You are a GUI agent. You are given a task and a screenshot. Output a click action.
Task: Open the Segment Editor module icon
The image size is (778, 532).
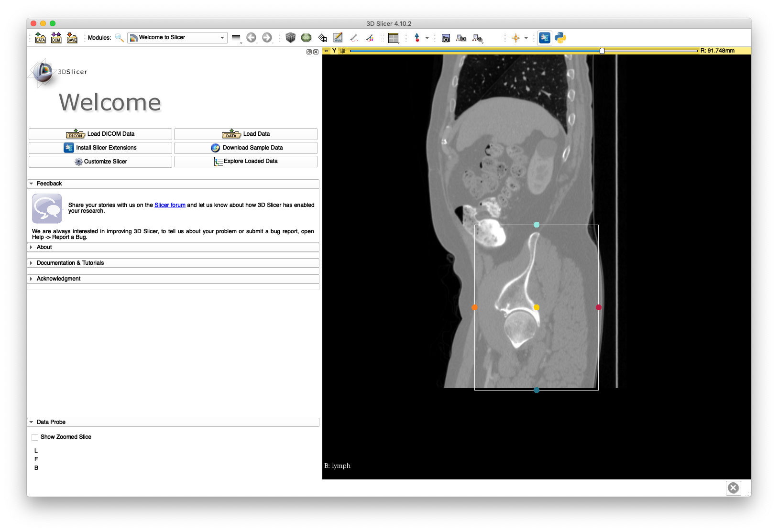click(338, 38)
